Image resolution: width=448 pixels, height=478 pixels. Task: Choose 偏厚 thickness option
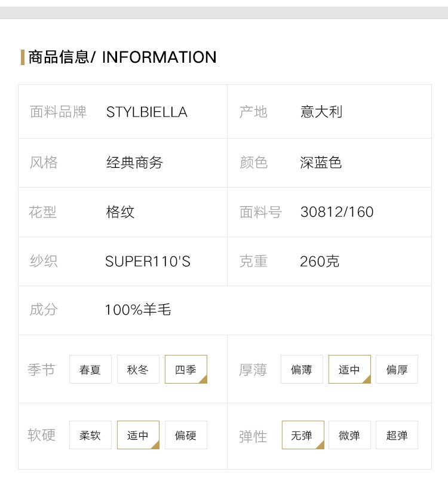[x=397, y=369]
